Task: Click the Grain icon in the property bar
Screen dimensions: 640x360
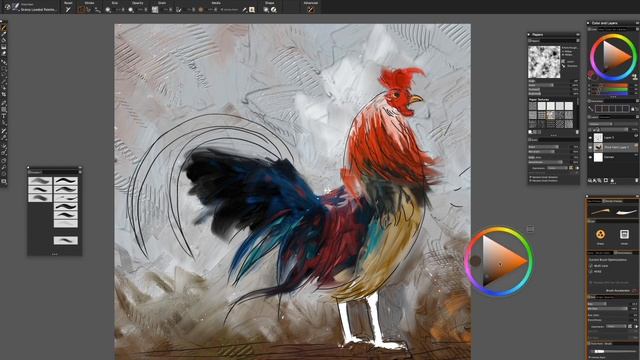Action: click(x=155, y=9)
